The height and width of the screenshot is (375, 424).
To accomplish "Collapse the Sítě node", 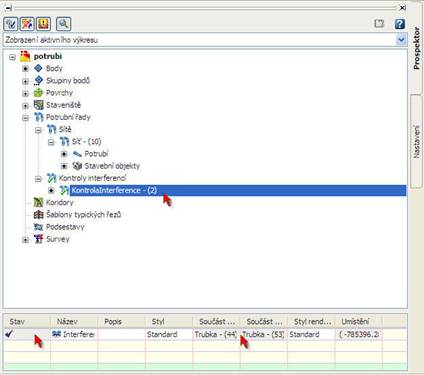I will (x=38, y=130).
